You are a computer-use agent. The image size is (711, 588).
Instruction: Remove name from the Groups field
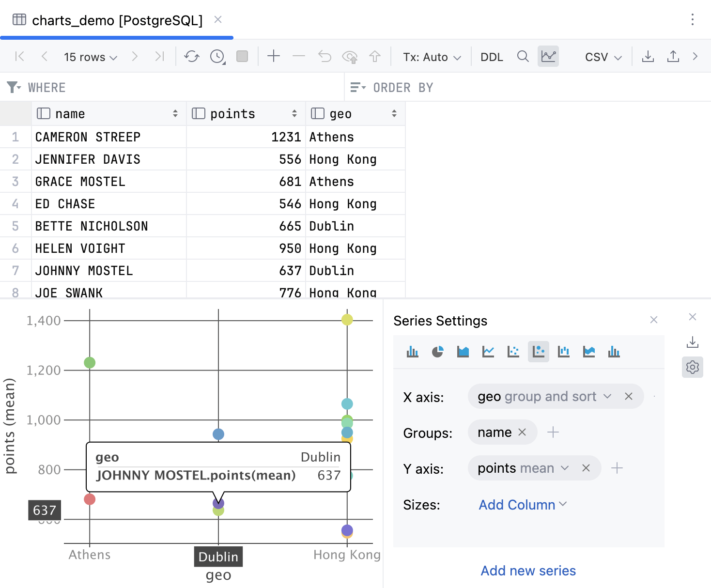point(522,432)
